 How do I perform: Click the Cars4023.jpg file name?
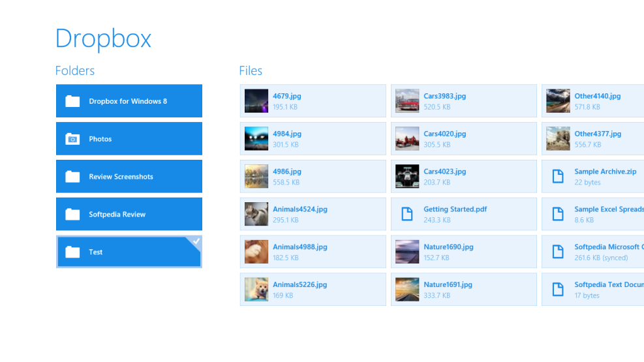[445, 172]
